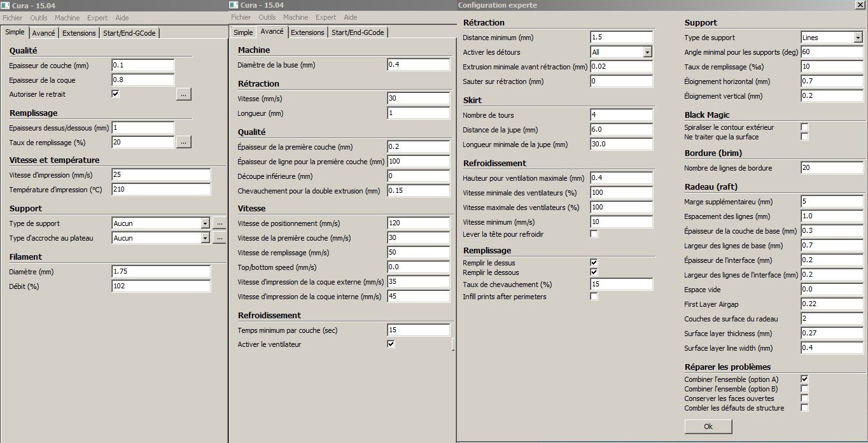The width and height of the screenshot is (868, 443).
Task: Enable Lever la tête pour refroidir
Action: coord(594,234)
